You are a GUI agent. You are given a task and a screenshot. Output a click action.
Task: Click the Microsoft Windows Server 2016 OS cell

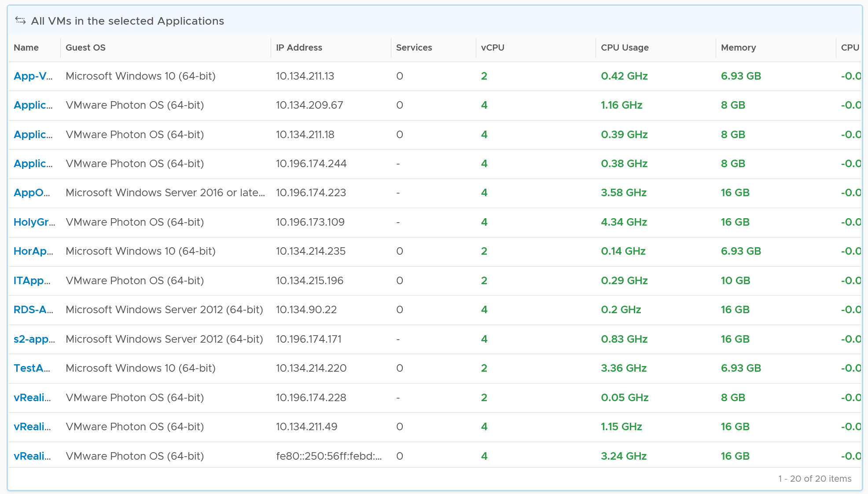point(165,193)
